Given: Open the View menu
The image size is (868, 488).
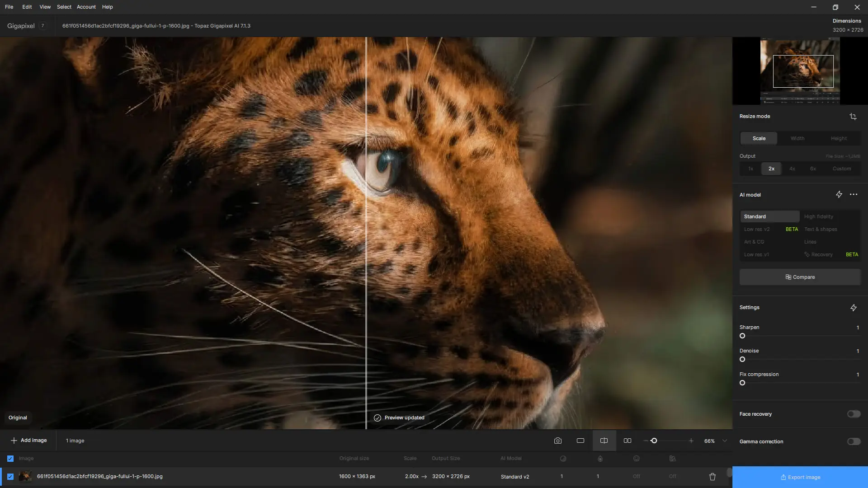Looking at the screenshot, I should 44,7.
